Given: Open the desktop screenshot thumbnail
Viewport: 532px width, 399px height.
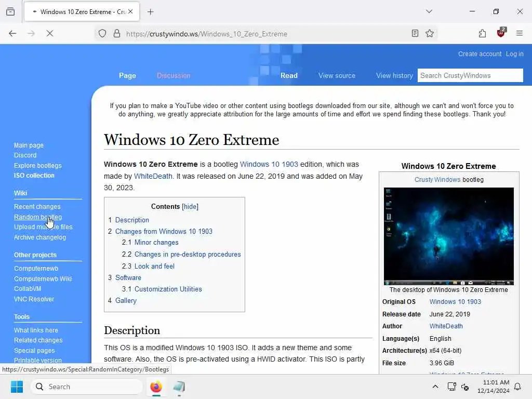Looking at the screenshot, I should point(448,236).
